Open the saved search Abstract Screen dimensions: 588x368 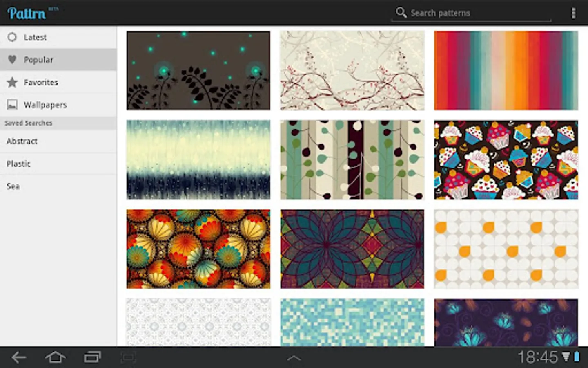coord(58,141)
